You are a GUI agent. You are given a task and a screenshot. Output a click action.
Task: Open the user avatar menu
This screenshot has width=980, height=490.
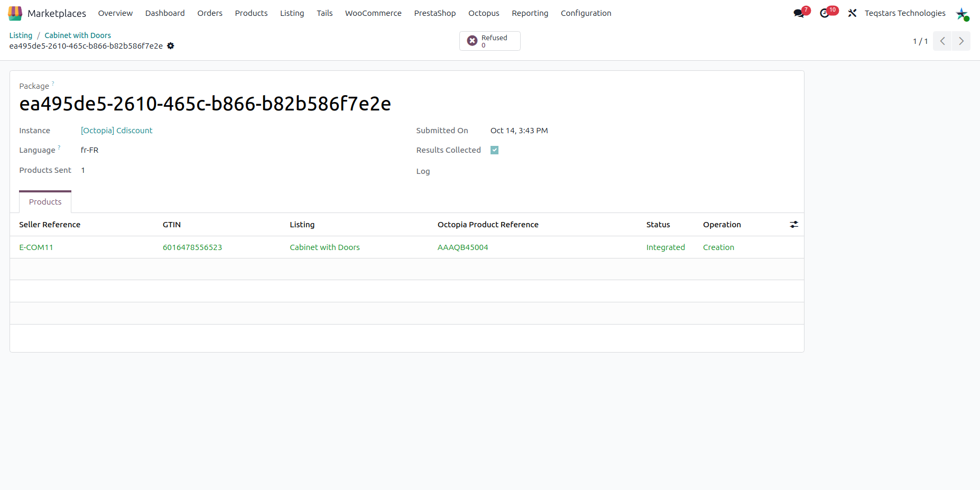[x=962, y=14]
